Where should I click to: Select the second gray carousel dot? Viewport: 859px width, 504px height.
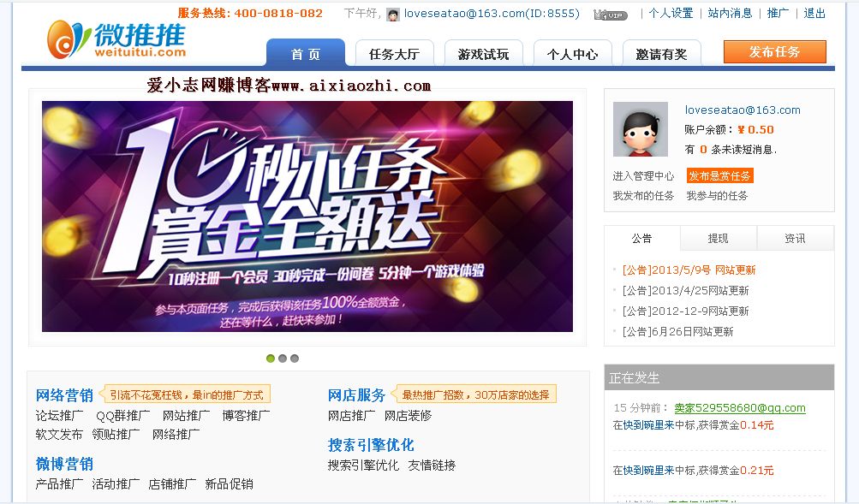tap(283, 359)
